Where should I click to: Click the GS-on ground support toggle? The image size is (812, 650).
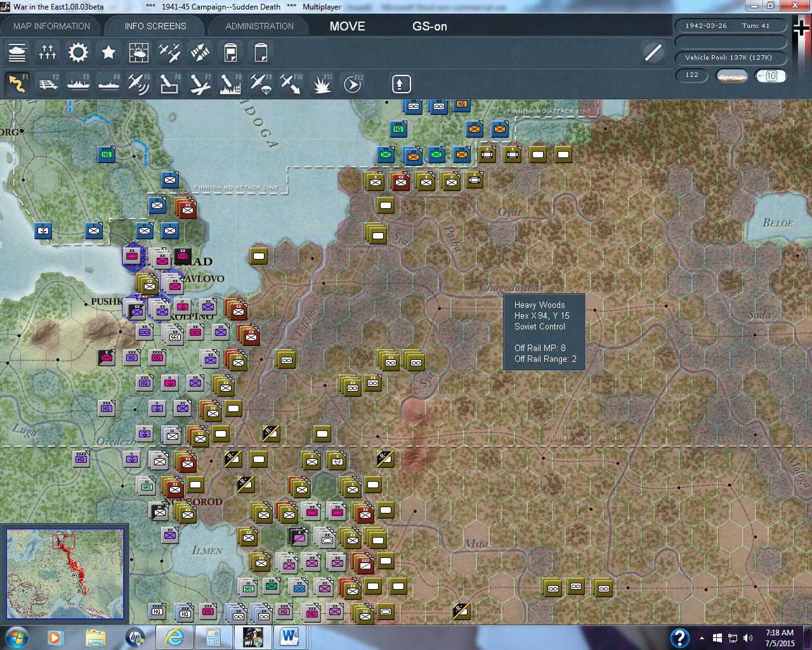[429, 26]
